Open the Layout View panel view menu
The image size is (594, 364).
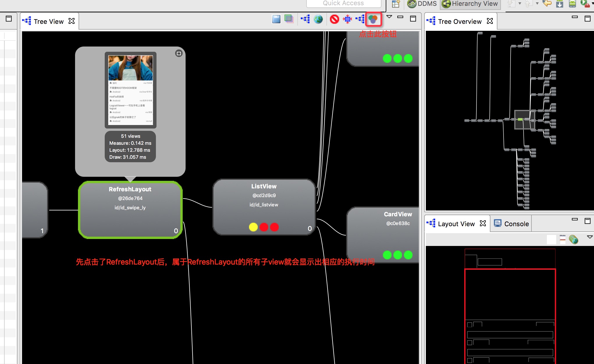click(x=590, y=237)
